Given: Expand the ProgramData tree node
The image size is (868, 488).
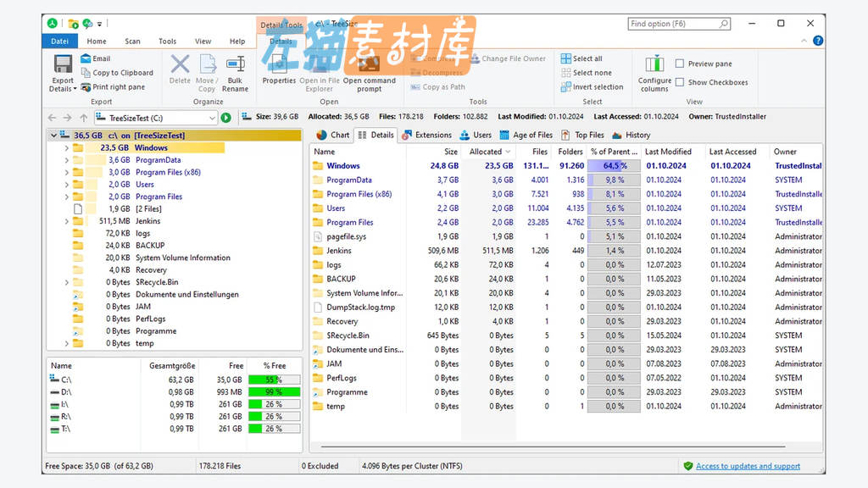Looking at the screenshot, I should [66, 160].
